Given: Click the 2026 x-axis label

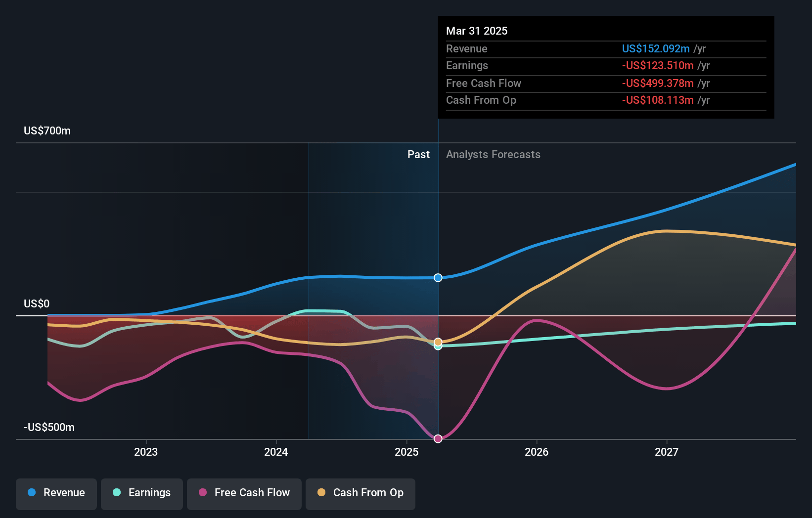Looking at the screenshot, I should click(x=537, y=452).
